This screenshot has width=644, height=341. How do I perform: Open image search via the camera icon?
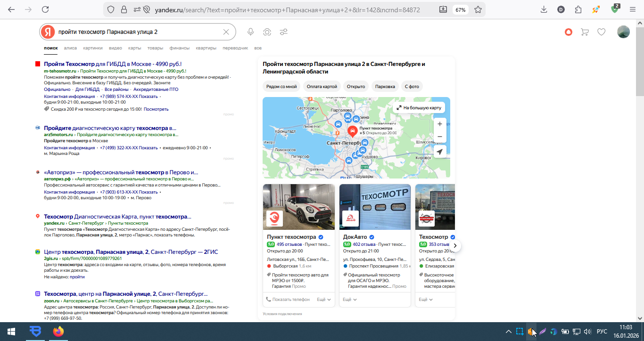pos(267,32)
